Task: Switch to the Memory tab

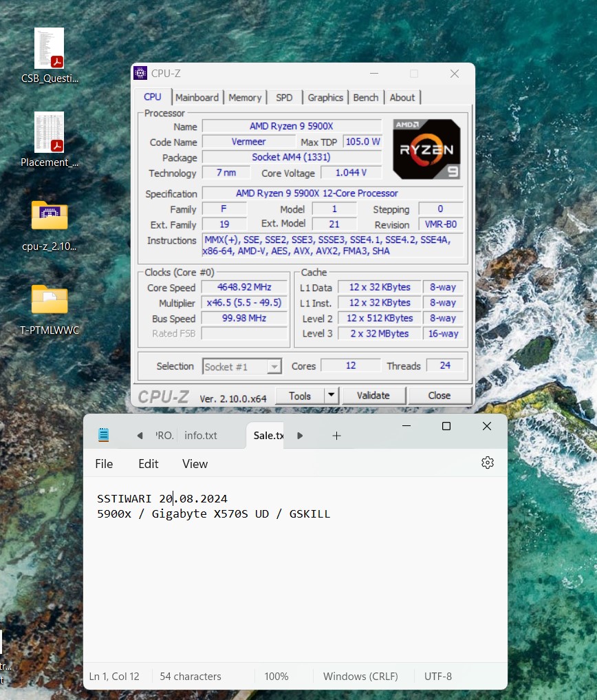Action: click(245, 98)
